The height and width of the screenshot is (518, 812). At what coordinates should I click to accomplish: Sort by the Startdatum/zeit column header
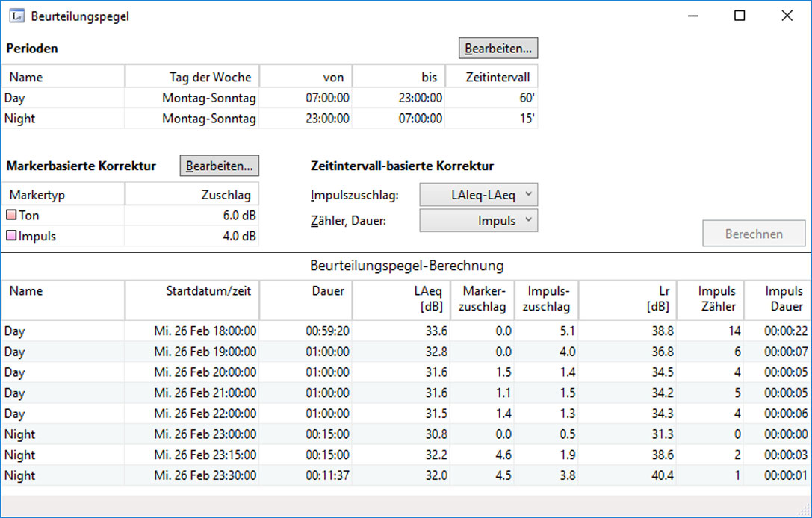(x=192, y=299)
